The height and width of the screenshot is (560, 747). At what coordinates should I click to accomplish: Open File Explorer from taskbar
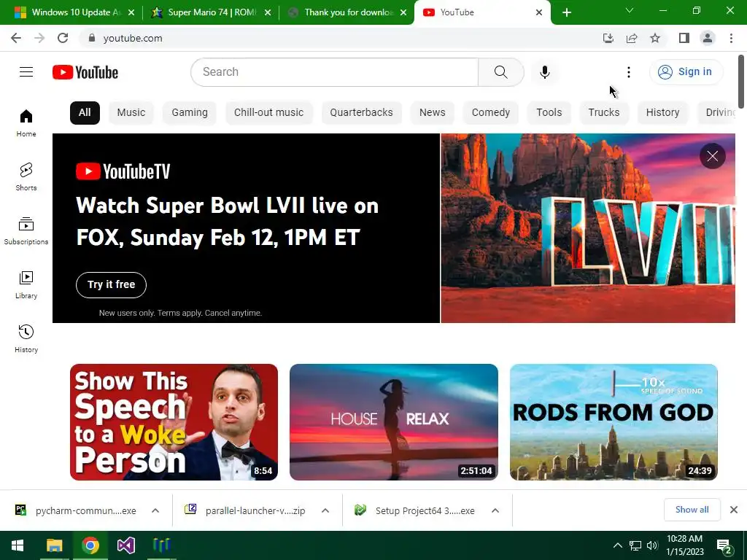pos(54,545)
